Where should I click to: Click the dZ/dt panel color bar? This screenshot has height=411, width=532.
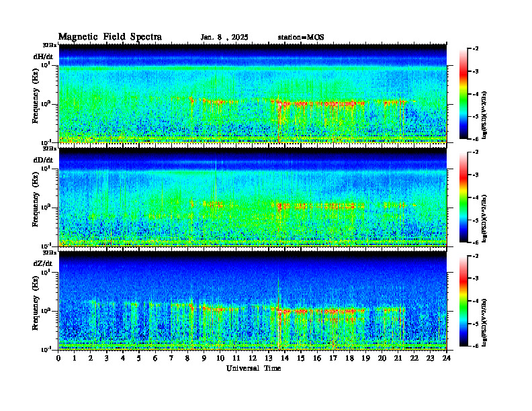coord(463,301)
